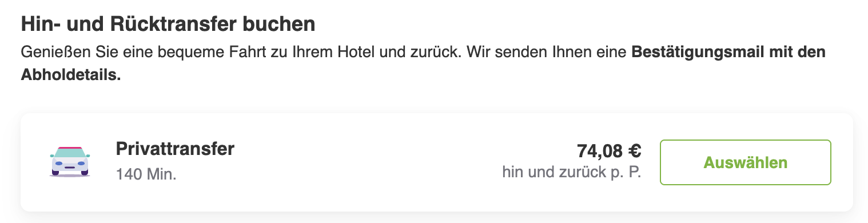
Task: Click the euro sign in the price
Action: [x=635, y=151]
